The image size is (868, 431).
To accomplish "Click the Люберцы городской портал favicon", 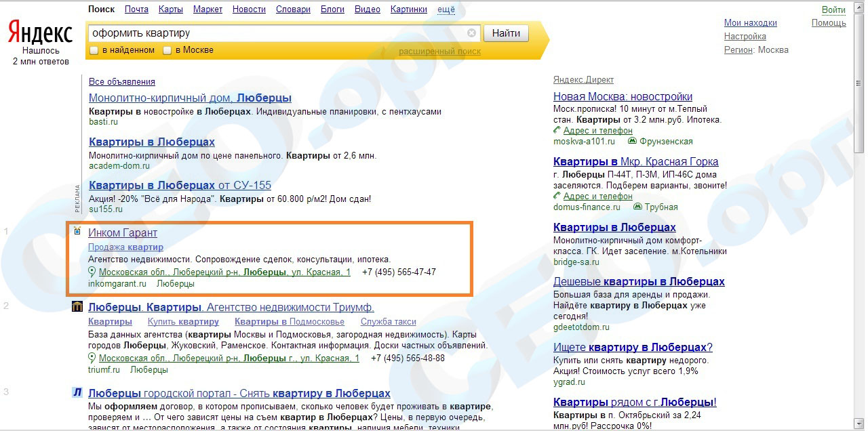I will (x=77, y=392).
